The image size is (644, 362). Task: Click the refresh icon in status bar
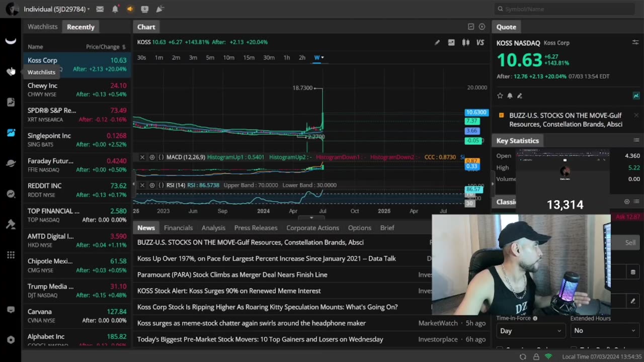[x=523, y=356]
